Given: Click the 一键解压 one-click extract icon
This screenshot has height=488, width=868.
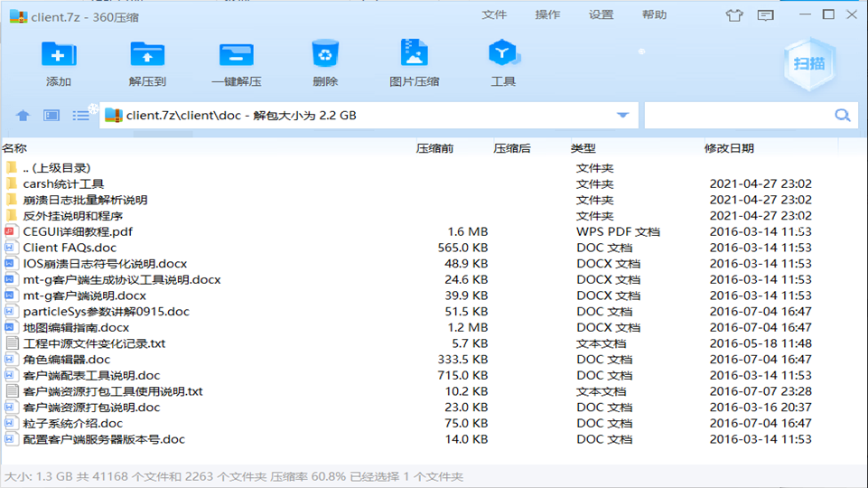Looking at the screenshot, I should click(x=237, y=54).
